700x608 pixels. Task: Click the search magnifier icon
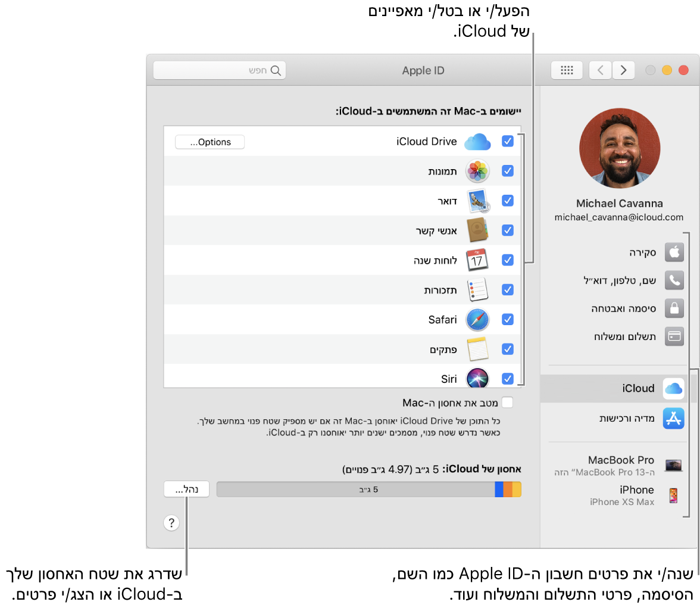coord(276,71)
